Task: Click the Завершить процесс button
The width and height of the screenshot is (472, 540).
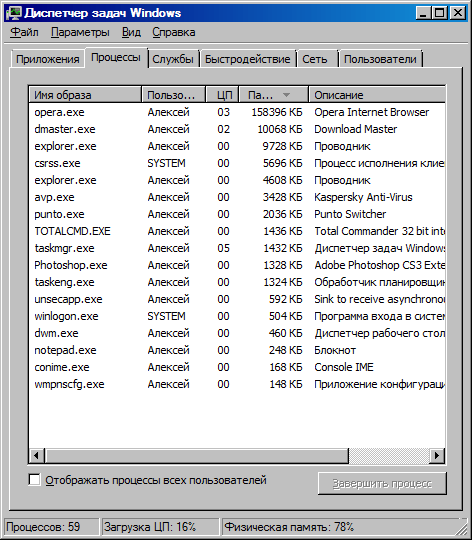Action: coord(382,483)
